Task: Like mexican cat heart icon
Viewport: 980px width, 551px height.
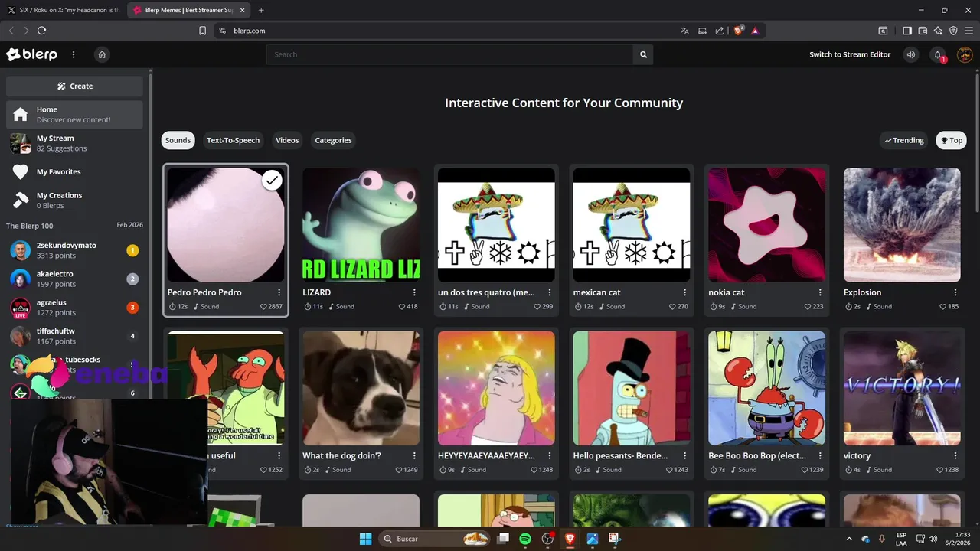Action: coord(672,307)
